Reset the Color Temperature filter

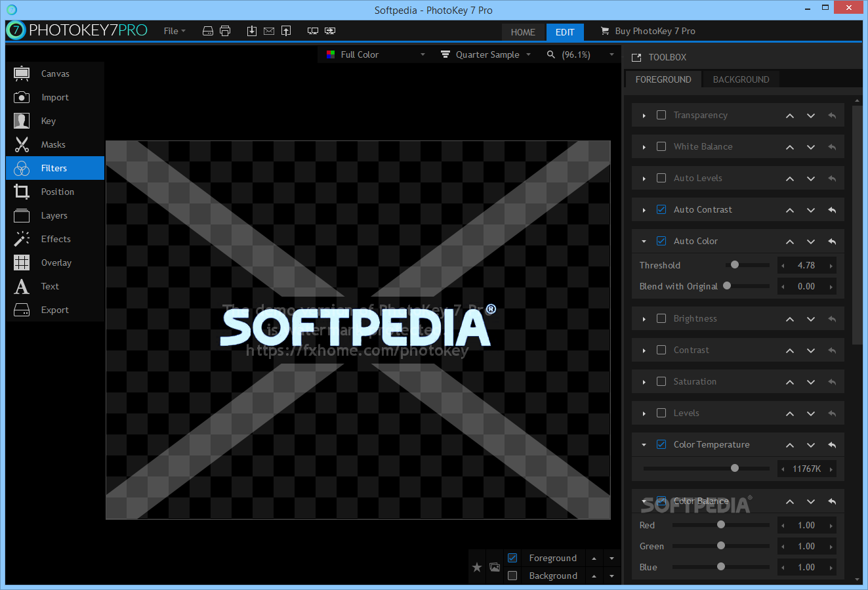[x=832, y=445]
